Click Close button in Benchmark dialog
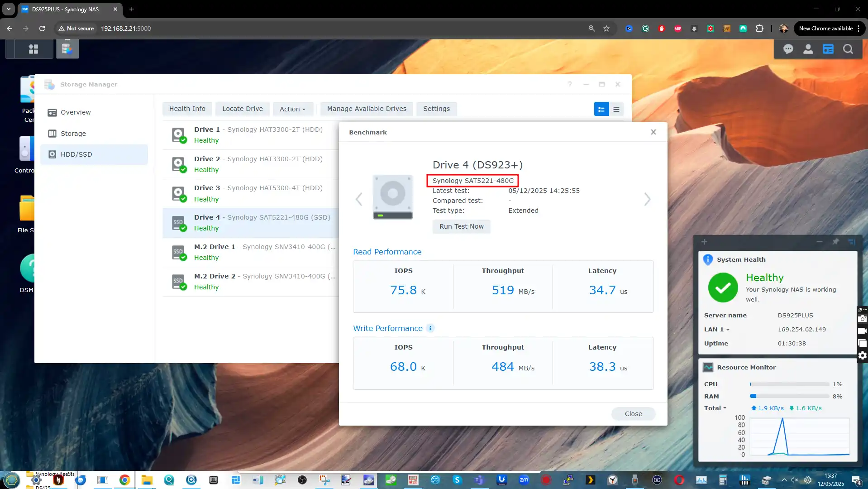 [x=633, y=414]
